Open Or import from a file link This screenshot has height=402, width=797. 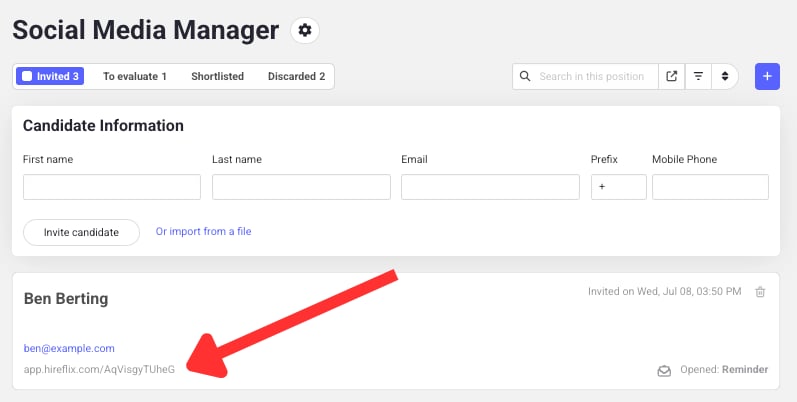pyautogui.click(x=203, y=231)
